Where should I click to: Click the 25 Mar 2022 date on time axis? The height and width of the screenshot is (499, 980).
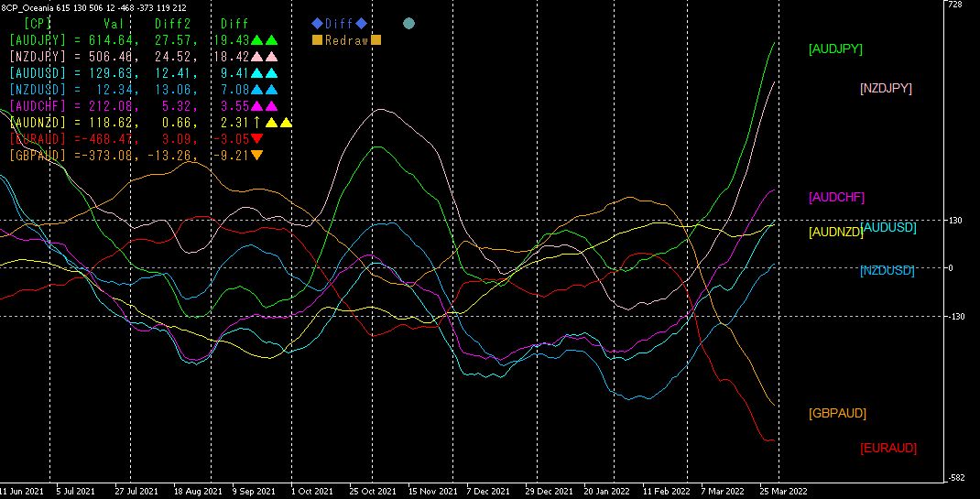[783, 491]
